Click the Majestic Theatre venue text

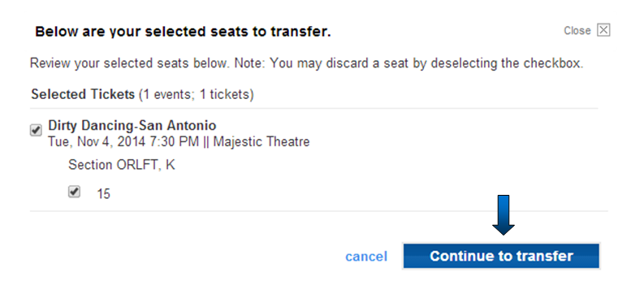(x=261, y=142)
